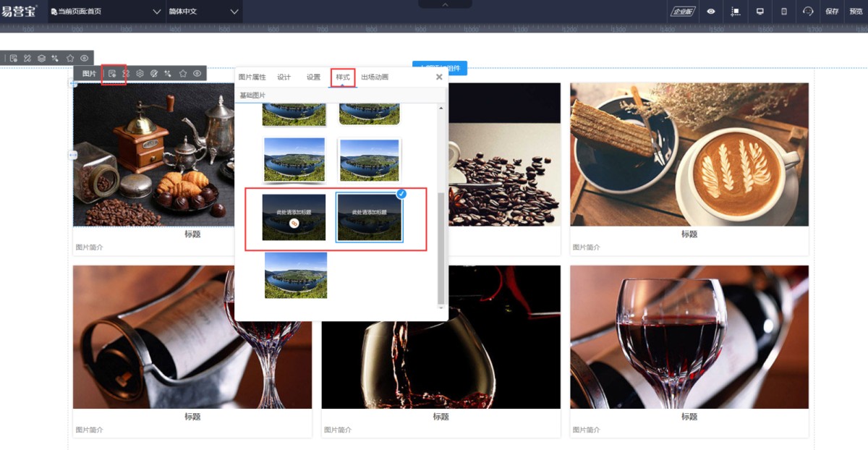
Task: Click 图片简介 under the latte art image
Action: (x=587, y=247)
